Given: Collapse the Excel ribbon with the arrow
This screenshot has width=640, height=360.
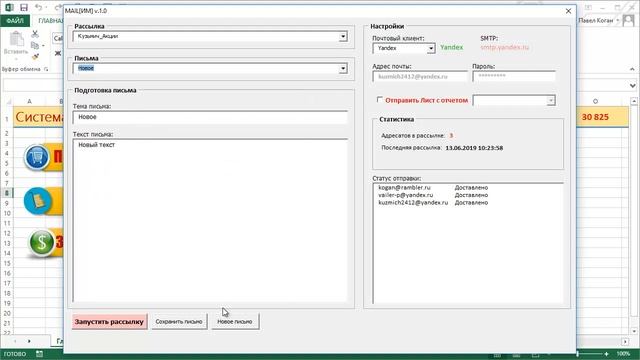Looking at the screenshot, I should pos(632,69).
